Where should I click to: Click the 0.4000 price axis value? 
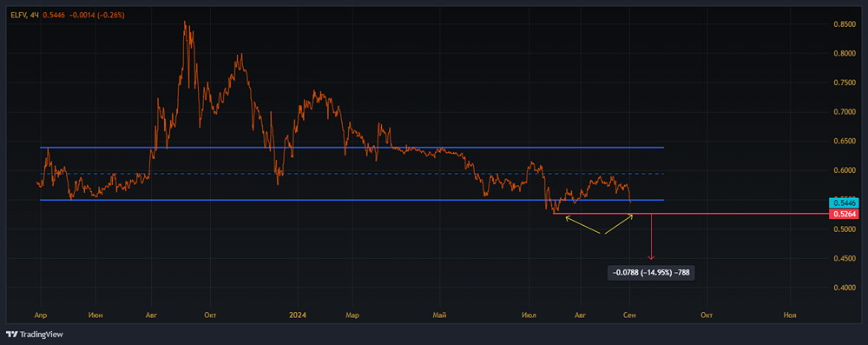click(x=845, y=288)
